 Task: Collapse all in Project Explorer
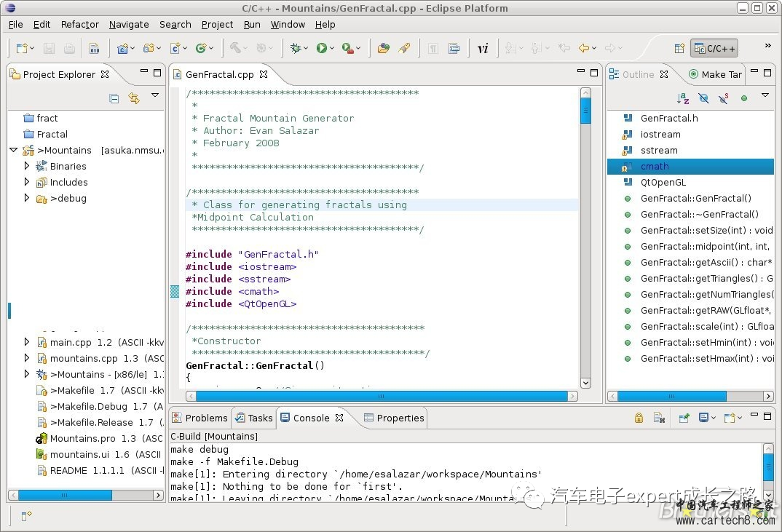tap(114, 99)
